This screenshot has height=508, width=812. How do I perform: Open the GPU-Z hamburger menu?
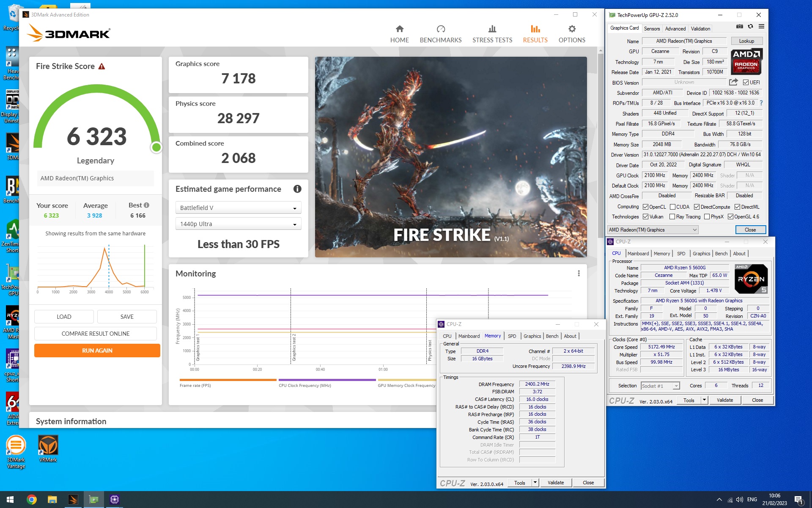(x=761, y=26)
